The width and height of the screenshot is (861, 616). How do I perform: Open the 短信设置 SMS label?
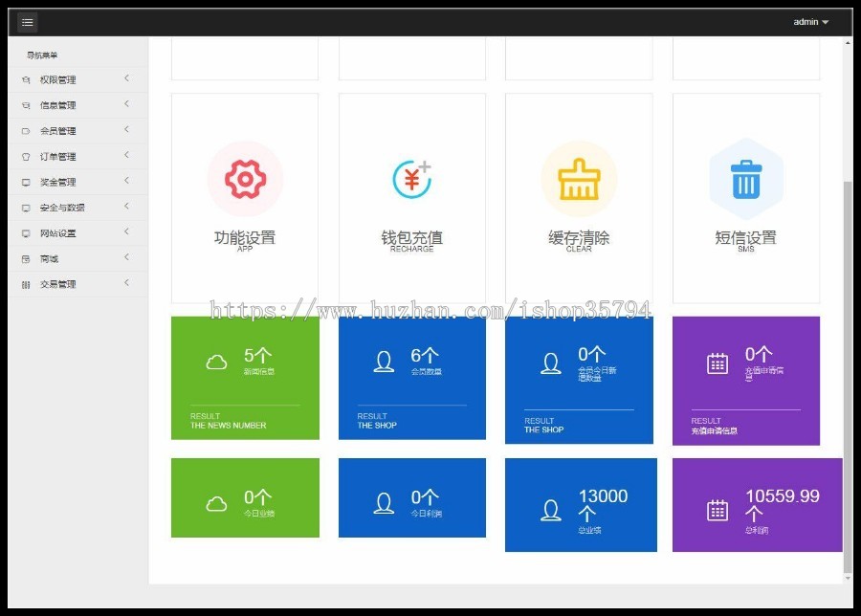coord(745,240)
